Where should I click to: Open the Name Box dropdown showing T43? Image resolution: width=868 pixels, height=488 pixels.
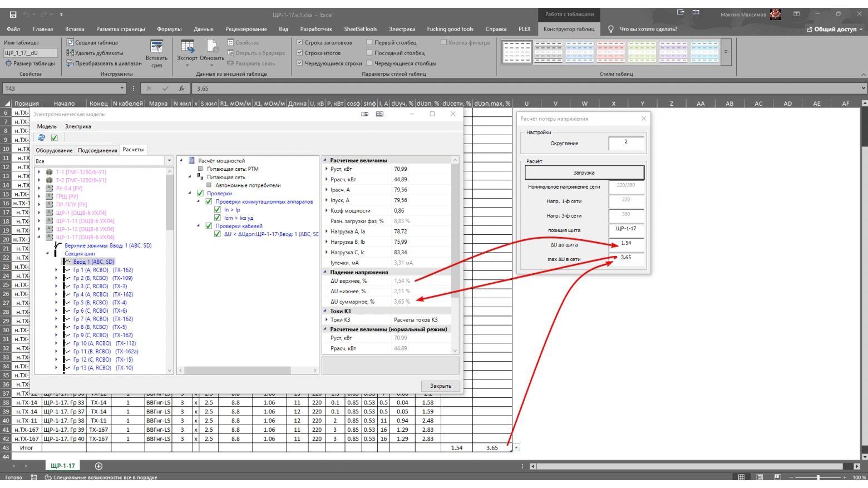coord(122,88)
